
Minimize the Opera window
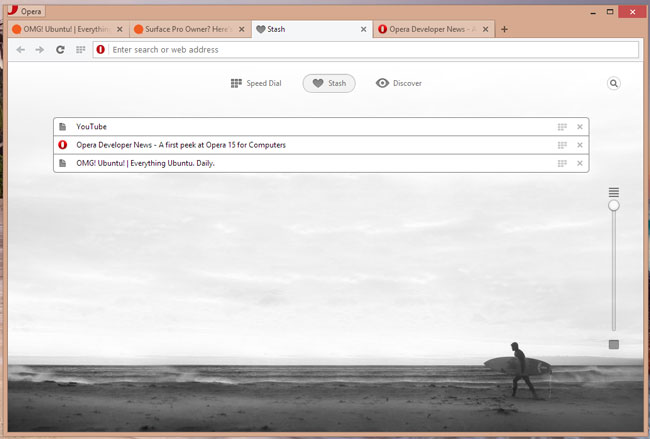[x=593, y=12]
